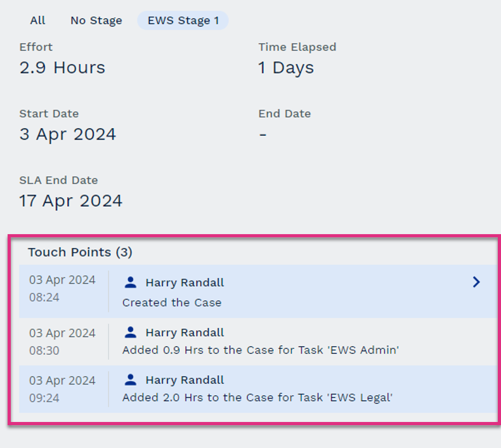Select the All stage tab
Viewport: 501px width, 448px height.
[37, 20]
